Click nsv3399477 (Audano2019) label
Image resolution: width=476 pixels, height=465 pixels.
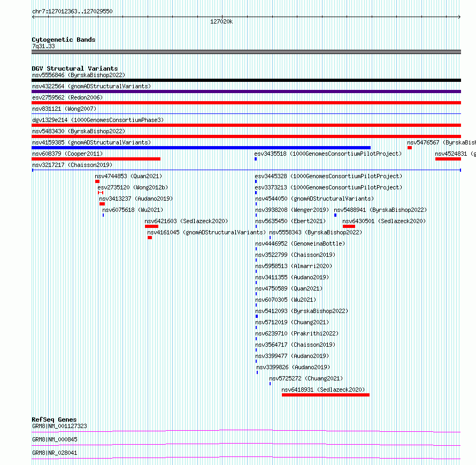pyautogui.click(x=292, y=356)
